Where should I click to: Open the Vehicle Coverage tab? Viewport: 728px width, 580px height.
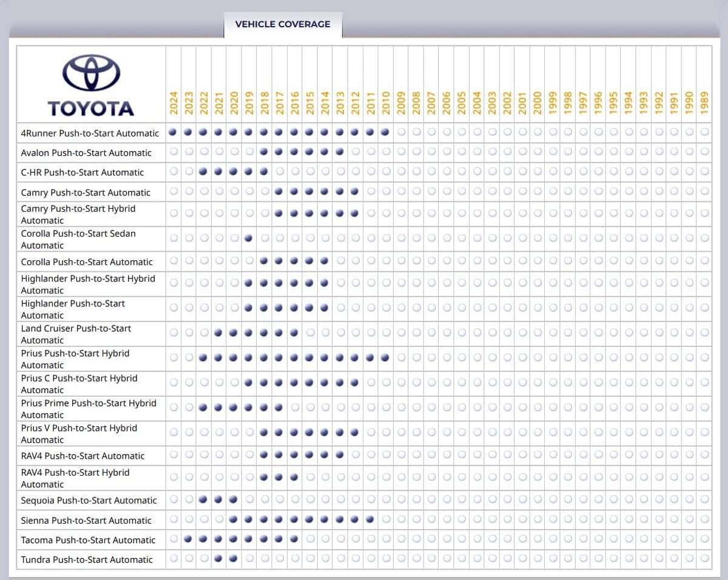coord(283,24)
